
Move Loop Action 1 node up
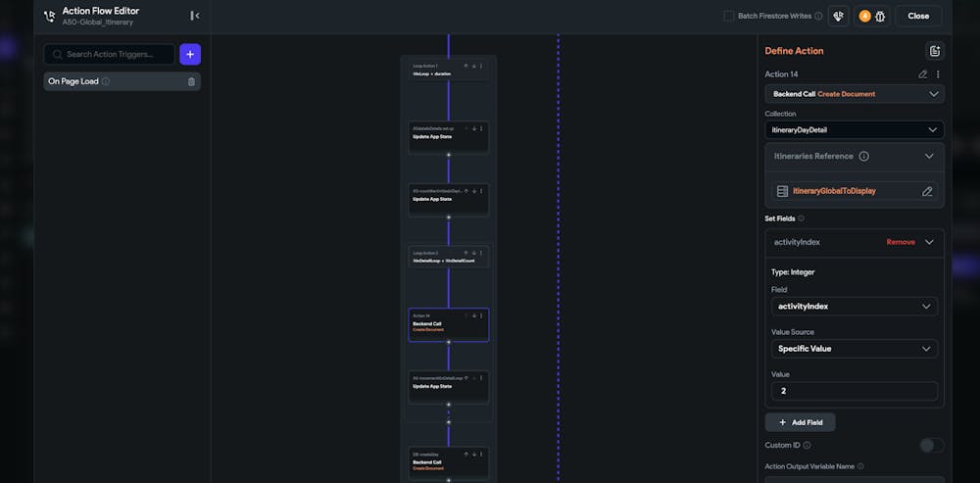[x=465, y=66]
